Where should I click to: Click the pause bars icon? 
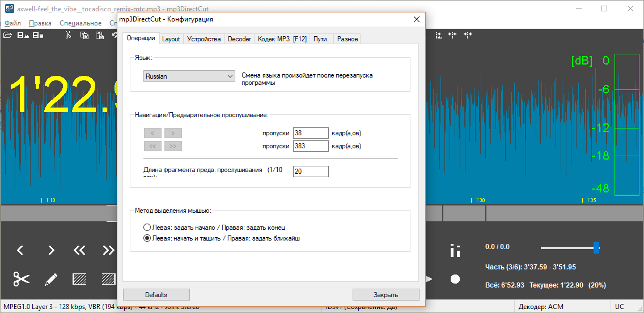455,250
